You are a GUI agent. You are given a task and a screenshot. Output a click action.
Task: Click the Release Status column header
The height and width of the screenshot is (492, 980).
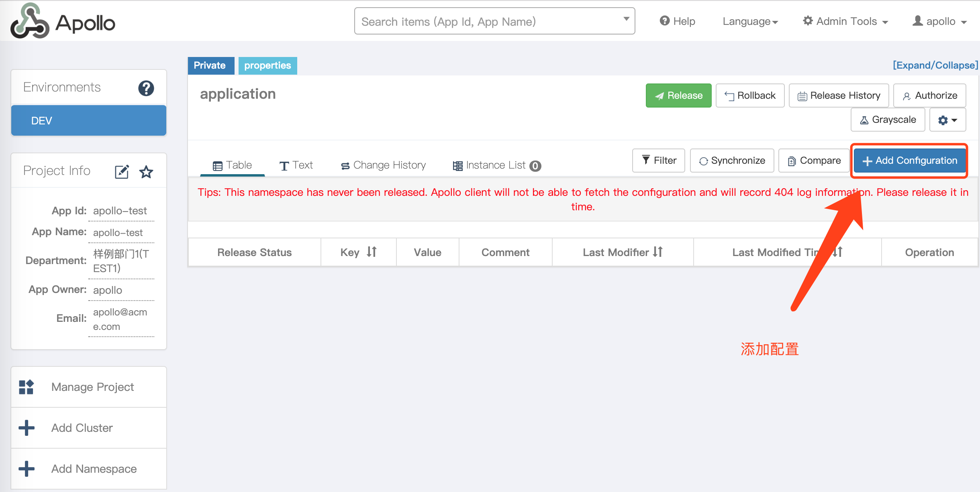(x=254, y=252)
